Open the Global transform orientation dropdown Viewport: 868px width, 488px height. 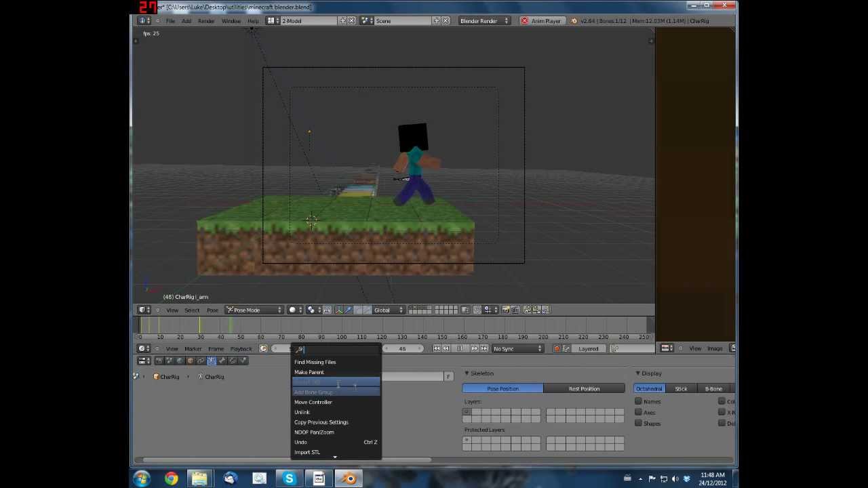[x=385, y=310]
